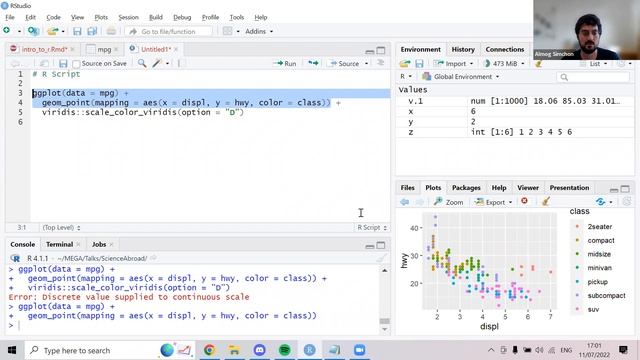Open the Export dropdown in Plots

[493, 202]
